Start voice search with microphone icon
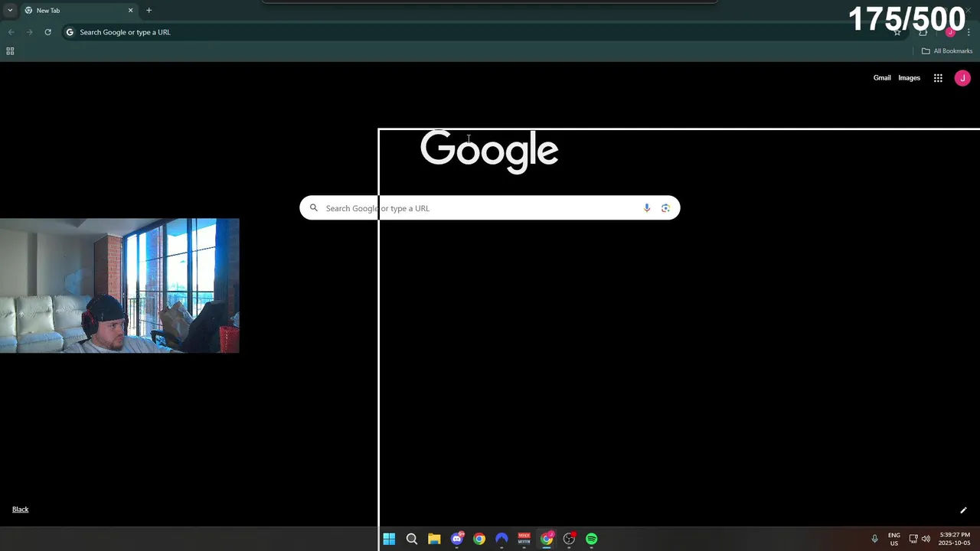 point(647,208)
